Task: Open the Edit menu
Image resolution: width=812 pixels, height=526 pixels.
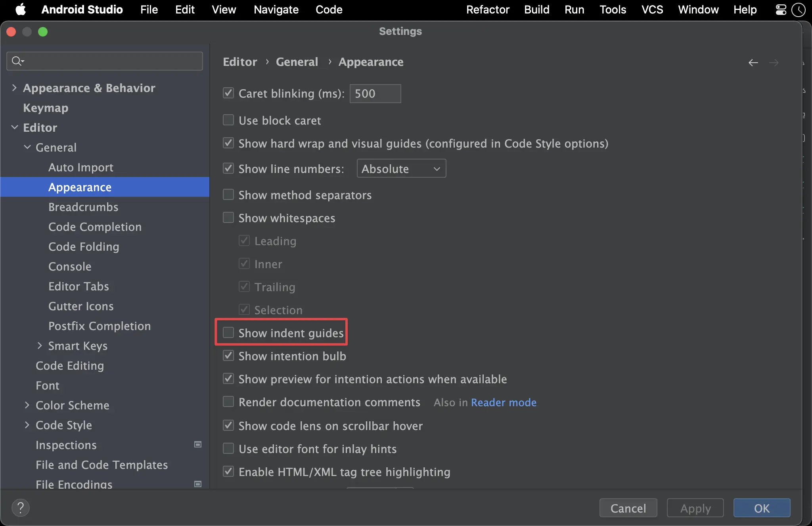Action: 185,10
